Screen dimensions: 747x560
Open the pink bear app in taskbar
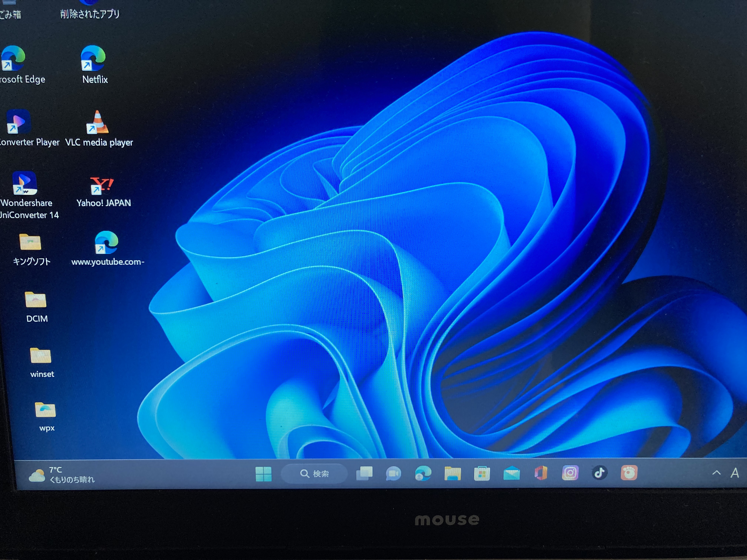(x=629, y=473)
